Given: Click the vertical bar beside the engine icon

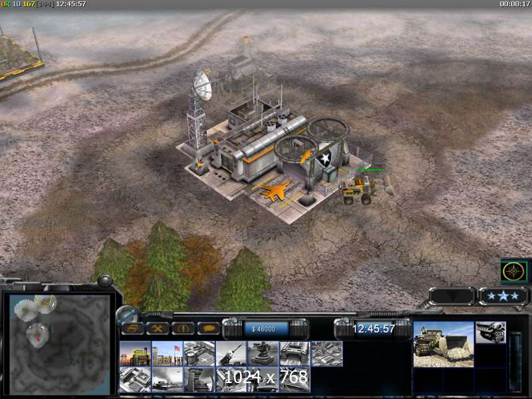Looking at the screenshot, I should click(516, 362).
